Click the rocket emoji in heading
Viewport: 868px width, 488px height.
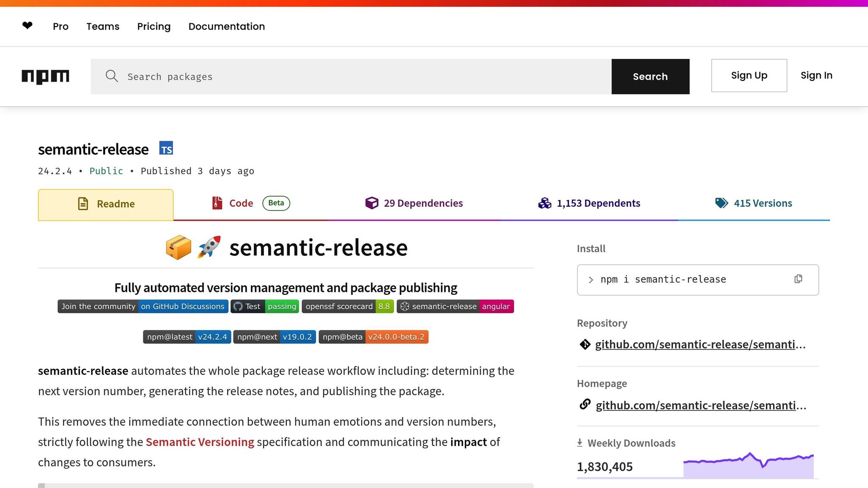click(x=209, y=247)
